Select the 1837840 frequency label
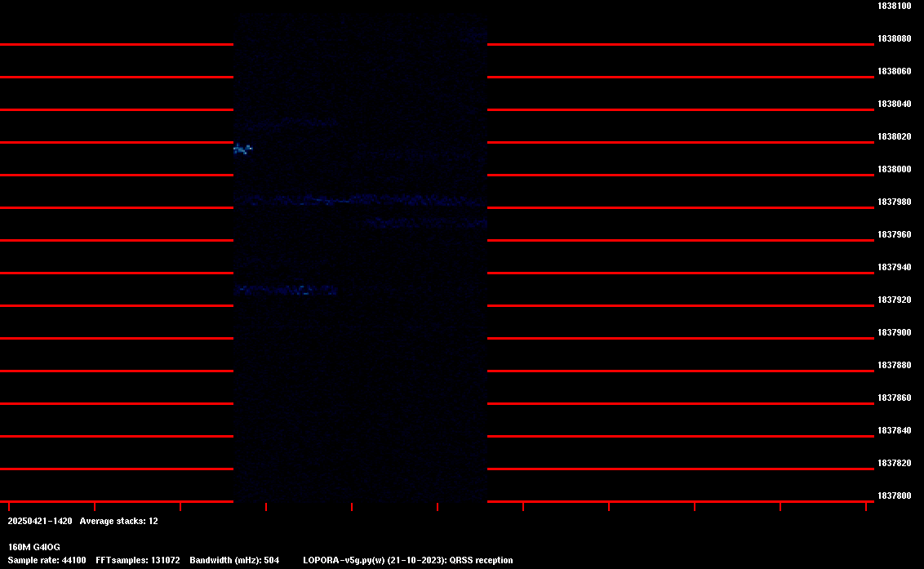924x569 pixels. 894,430
